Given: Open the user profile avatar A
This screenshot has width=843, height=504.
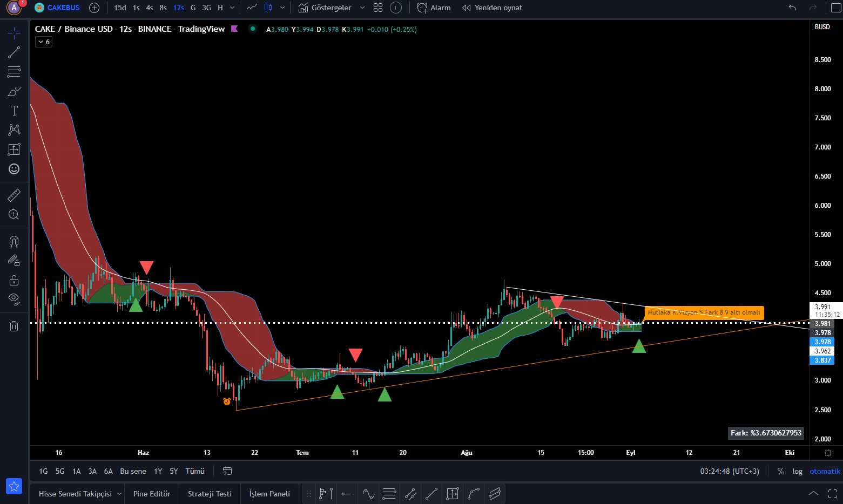Looking at the screenshot, I should point(14,8).
